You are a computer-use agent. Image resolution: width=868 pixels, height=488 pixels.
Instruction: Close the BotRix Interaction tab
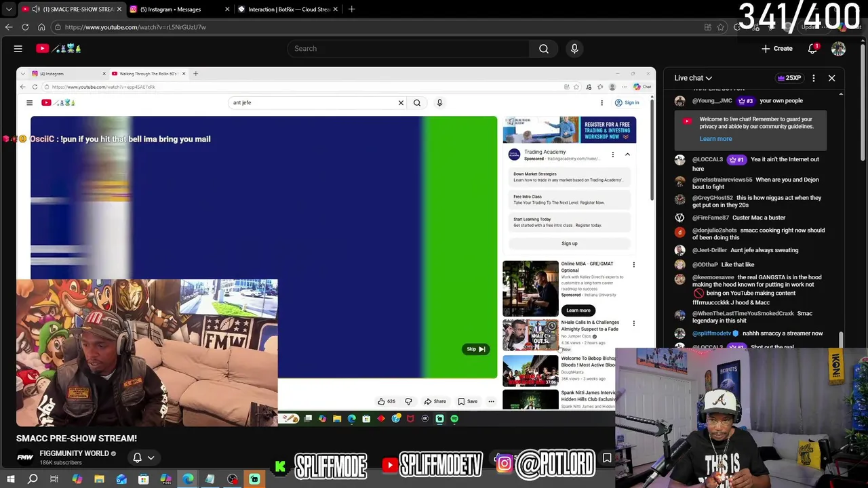click(x=335, y=9)
